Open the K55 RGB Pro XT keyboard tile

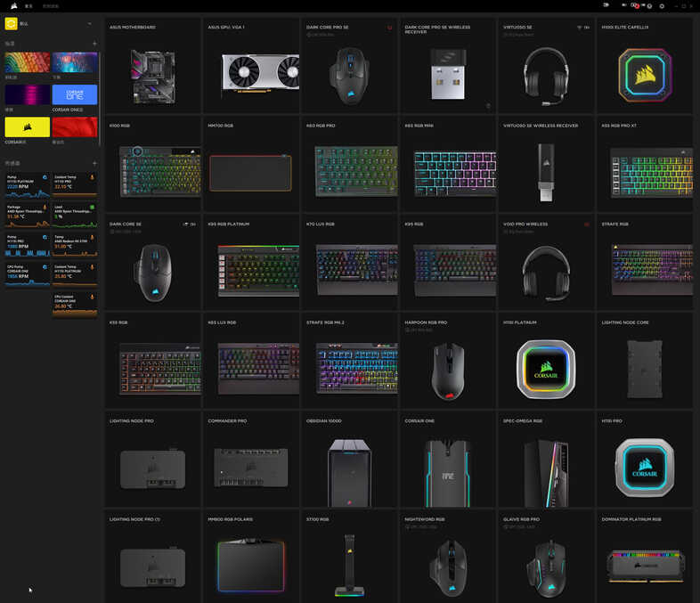pyautogui.click(x=645, y=164)
